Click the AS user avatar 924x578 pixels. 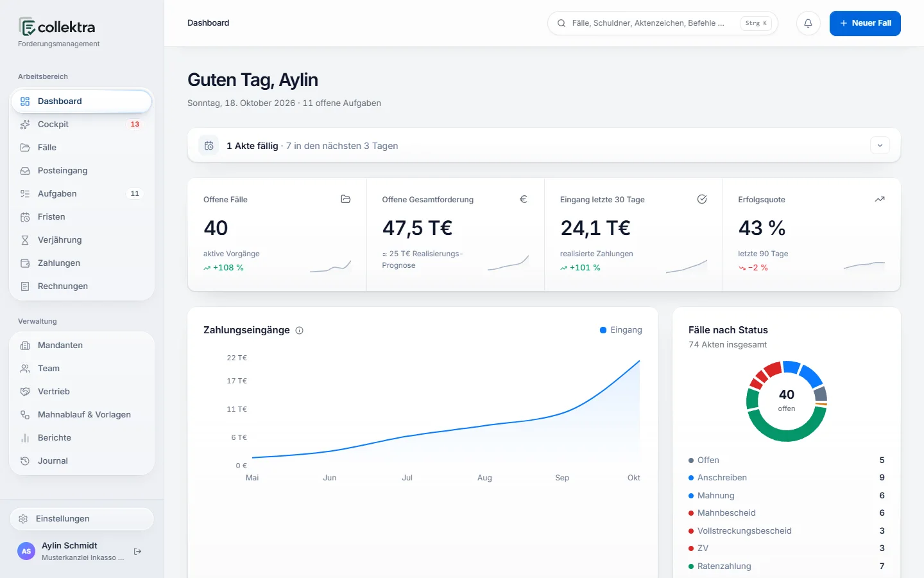(x=26, y=551)
